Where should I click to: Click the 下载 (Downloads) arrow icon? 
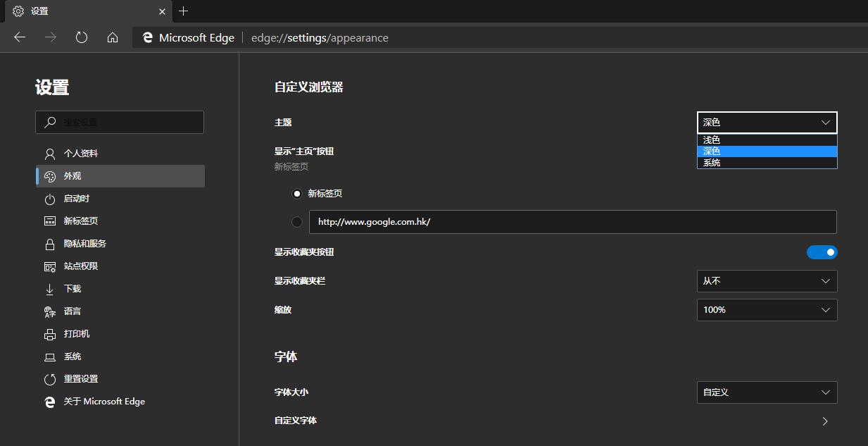pos(49,288)
